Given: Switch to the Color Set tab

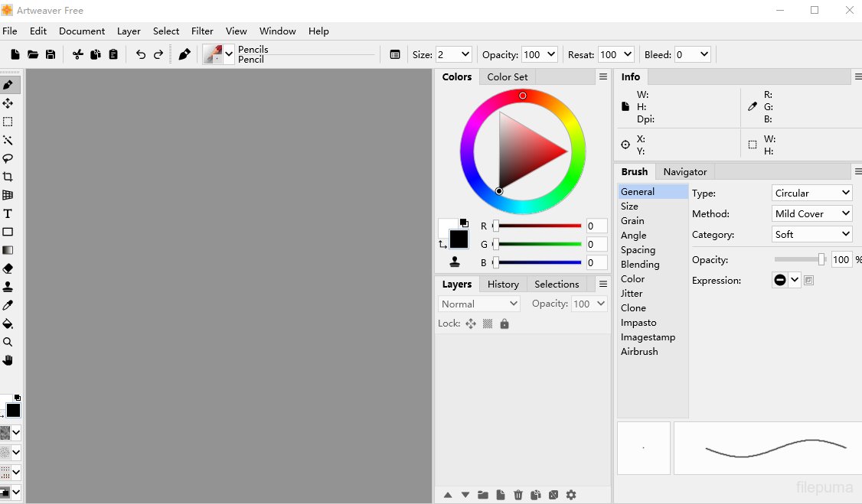Looking at the screenshot, I should (507, 76).
